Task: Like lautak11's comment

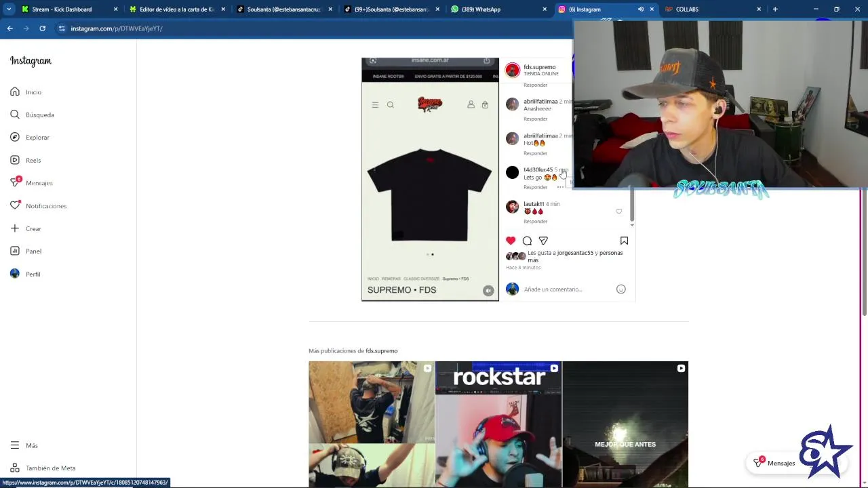Action: coord(618,211)
